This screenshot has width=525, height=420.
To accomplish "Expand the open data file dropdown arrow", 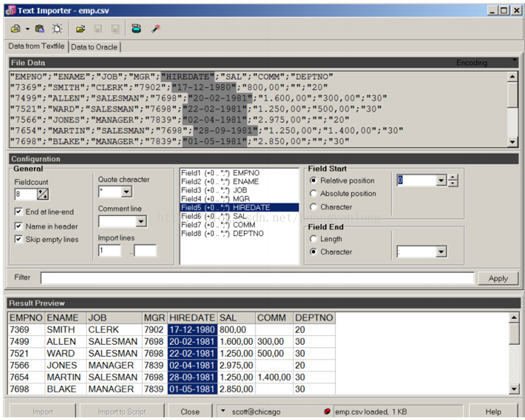I will 28,29.
